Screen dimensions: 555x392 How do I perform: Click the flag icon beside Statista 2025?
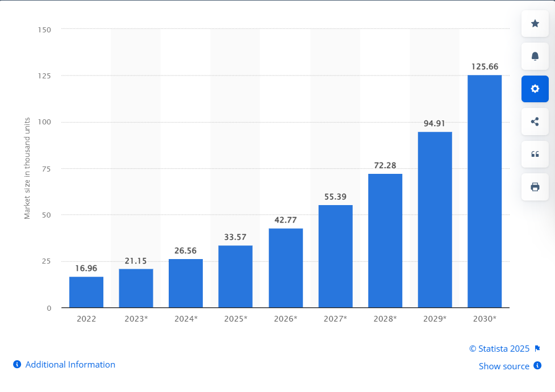point(537,348)
